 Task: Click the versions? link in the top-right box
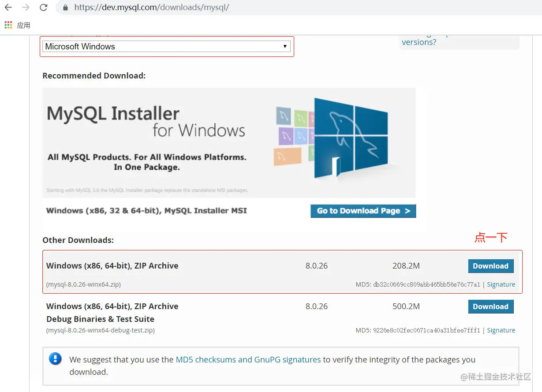(419, 42)
